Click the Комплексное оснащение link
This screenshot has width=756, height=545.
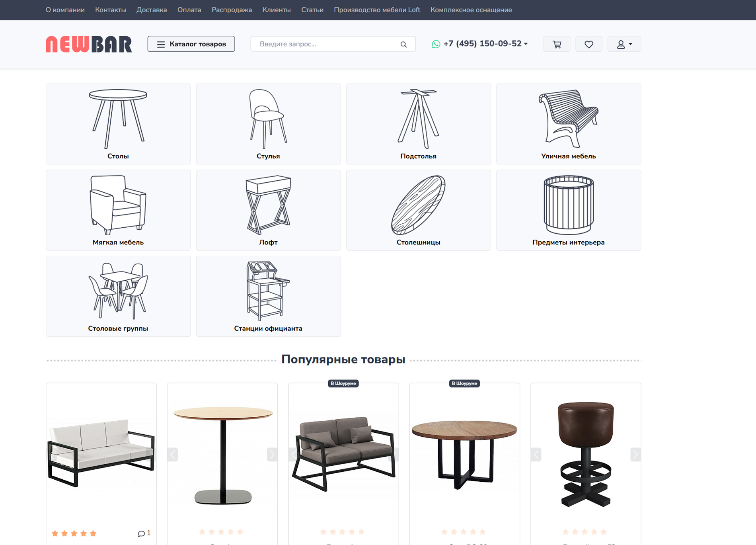pos(471,10)
